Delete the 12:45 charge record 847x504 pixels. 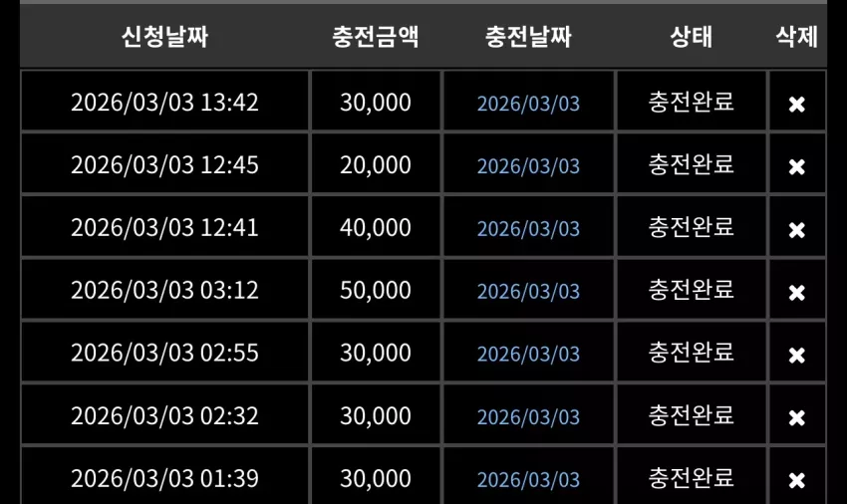coord(797,166)
